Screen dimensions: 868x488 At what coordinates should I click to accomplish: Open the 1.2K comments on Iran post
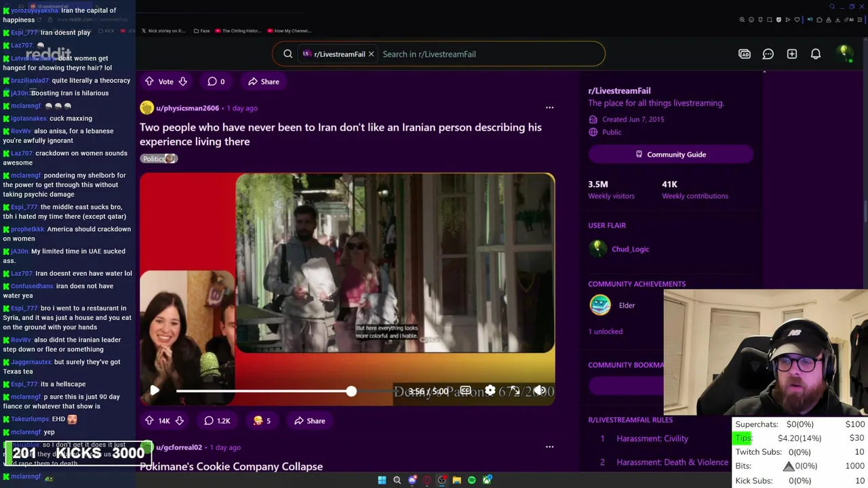(x=217, y=421)
